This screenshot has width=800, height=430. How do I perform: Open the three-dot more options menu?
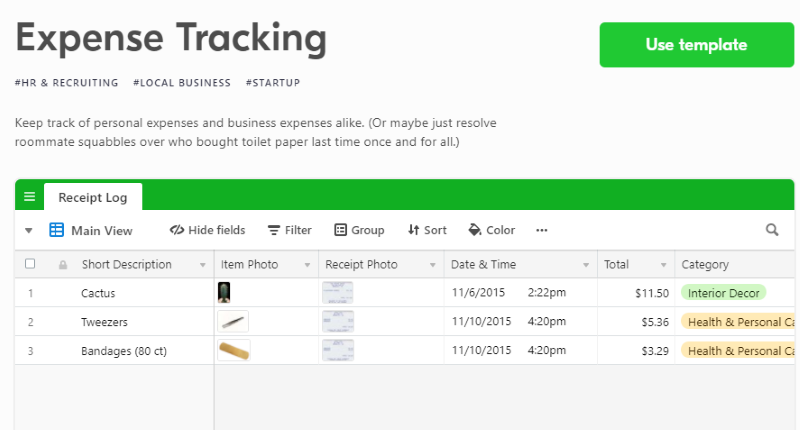542,230
